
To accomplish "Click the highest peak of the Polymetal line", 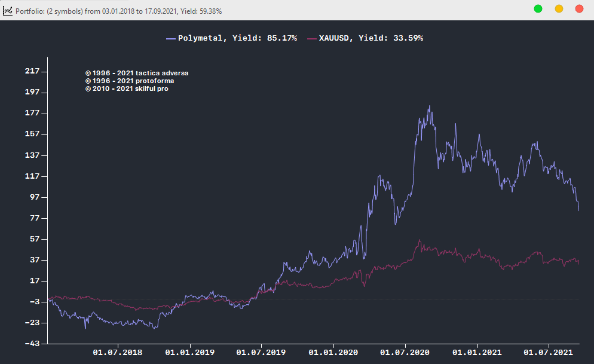I will point(430,106).
